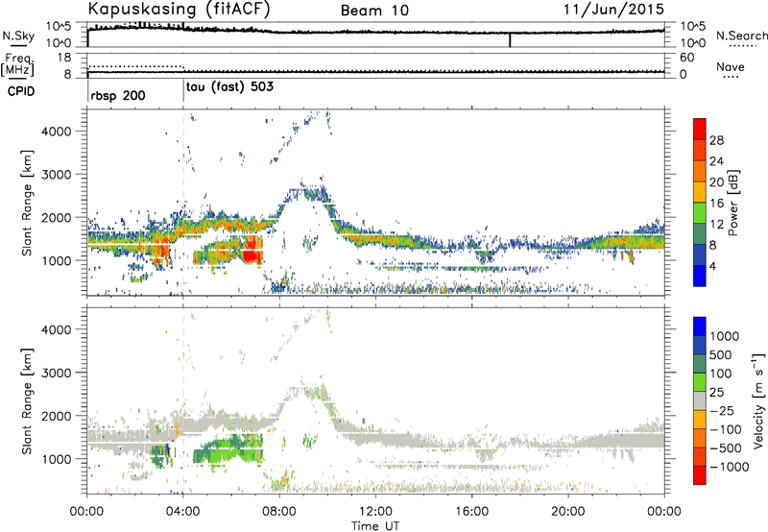
Task: Click the plot title 'Kapuskasing (fitACF)'
Action: 179,9
